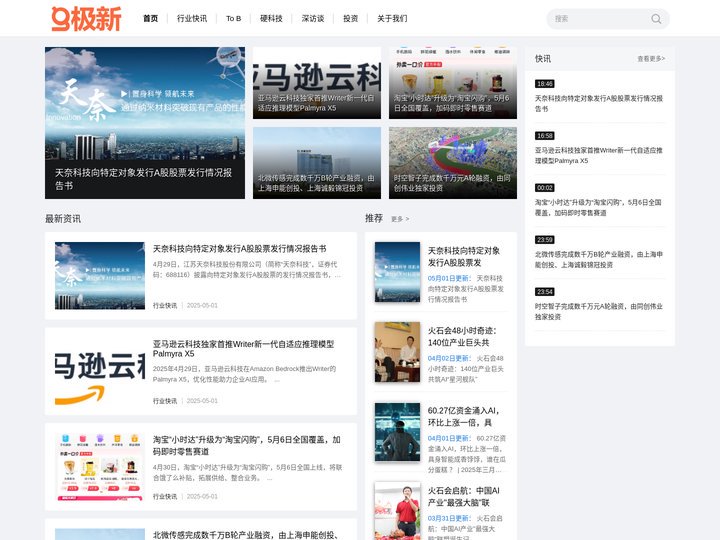Open article 北微传感完成数千万B轮产业融资 in latest news list
Screen dimensions: 720x540
[x=245, y=535]
